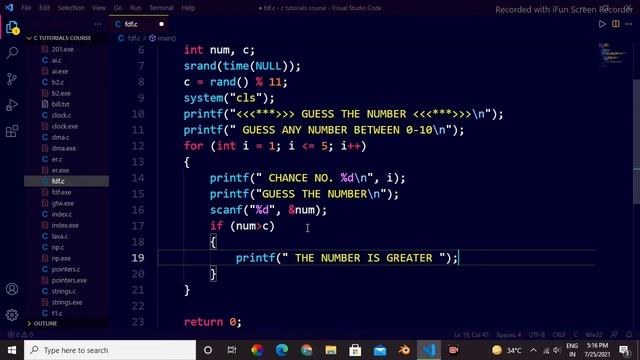The width and height of the screenshot is (640, 360).
Task: Open Microsoft Store from taskbar
Action: pyautogui.click(x=355, y=350)
